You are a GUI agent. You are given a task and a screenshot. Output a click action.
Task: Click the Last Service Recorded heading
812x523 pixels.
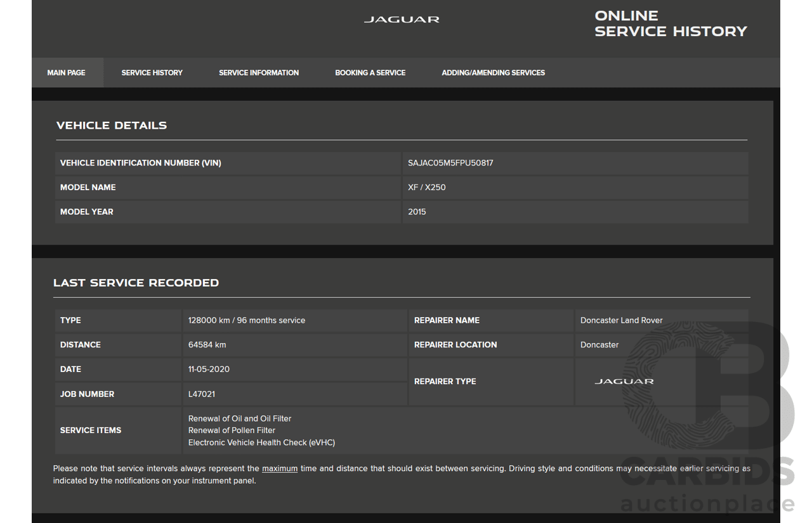tap(136, 283)
